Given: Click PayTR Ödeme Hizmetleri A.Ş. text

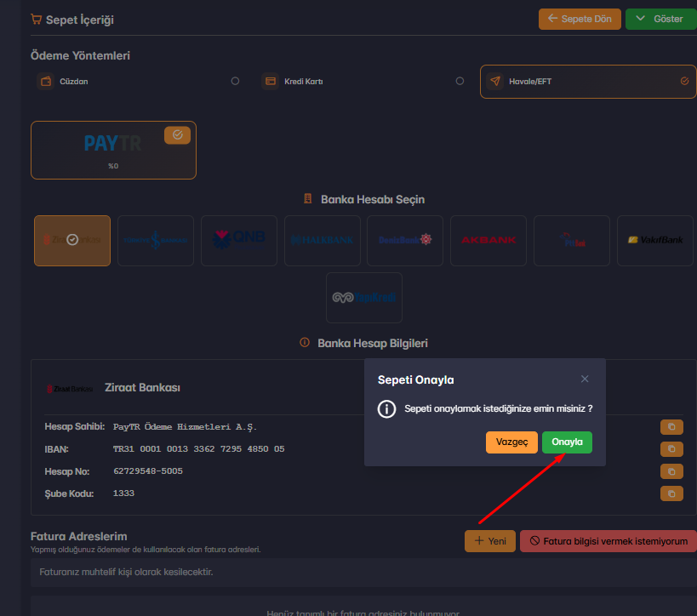Looking at the screenshot, I should coord(185,427).
